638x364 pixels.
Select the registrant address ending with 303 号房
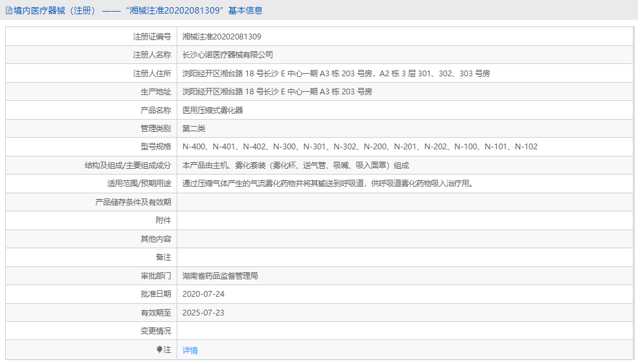click(336, 74)
